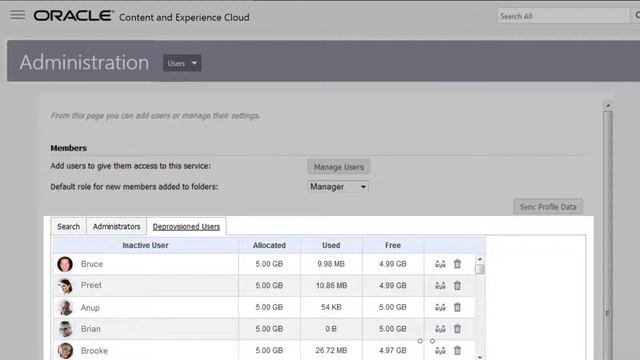640x360 pixels.
Task: Click the Allocated column header
Action: pyautogui.click(x=269, y=245)
